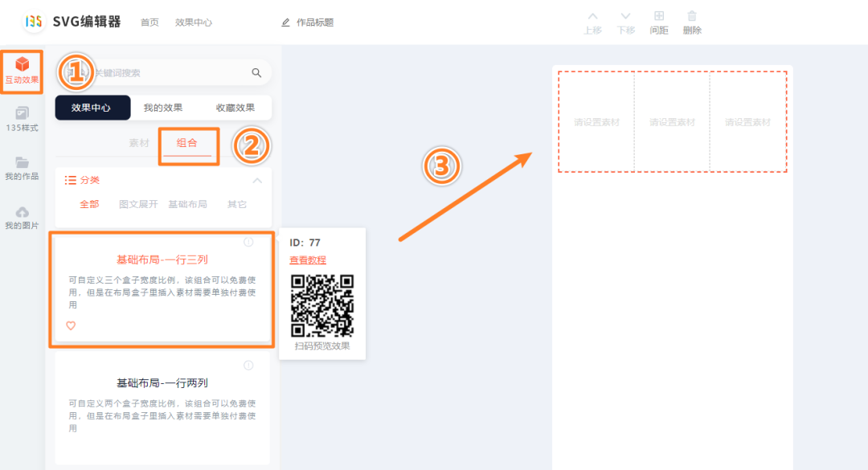This screenshot has height=470, width=868.
Task: Switch to 我的效果 tab
Action: tap(162, 108)
